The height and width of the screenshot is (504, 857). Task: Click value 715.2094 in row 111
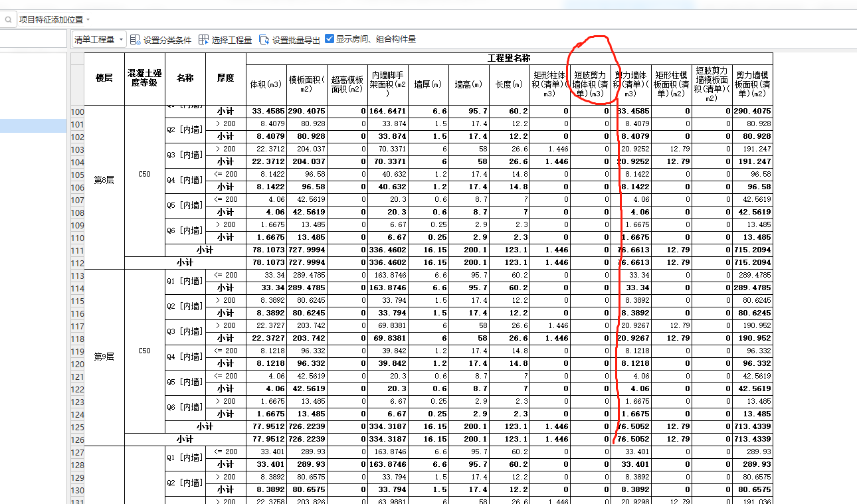click(753, 250)
